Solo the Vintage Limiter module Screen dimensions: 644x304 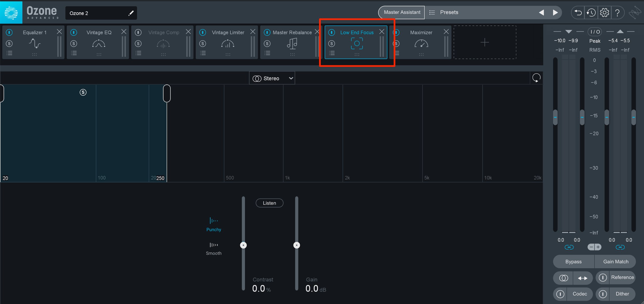203,44
